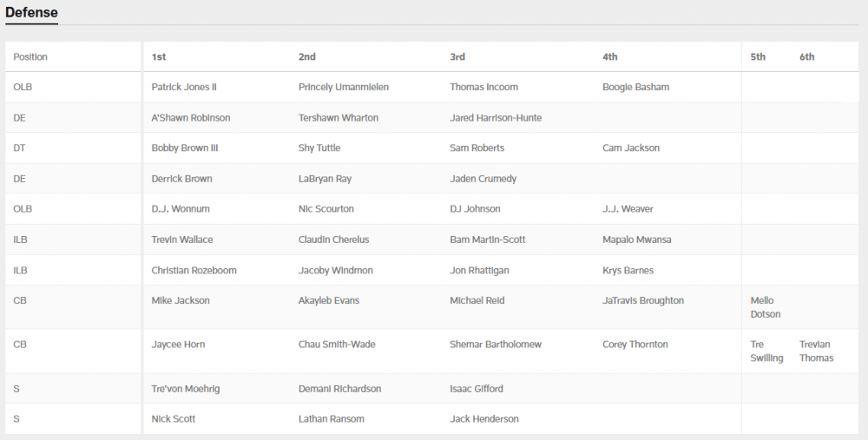Image resolution: width=868 pixels, height=440 pixels.
Task: Select Trevian Thomas in 6th column
Action: [x=816, y=351]
